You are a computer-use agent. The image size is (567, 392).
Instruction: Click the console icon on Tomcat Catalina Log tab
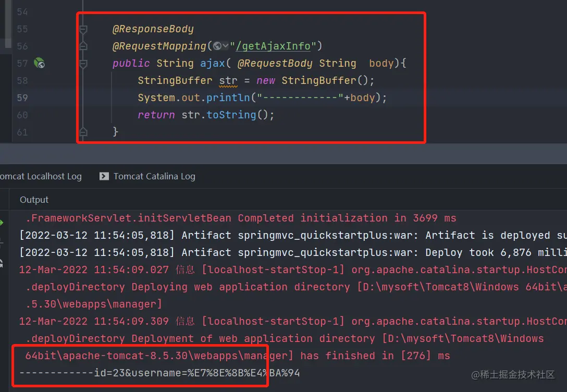tap(104, 176)
